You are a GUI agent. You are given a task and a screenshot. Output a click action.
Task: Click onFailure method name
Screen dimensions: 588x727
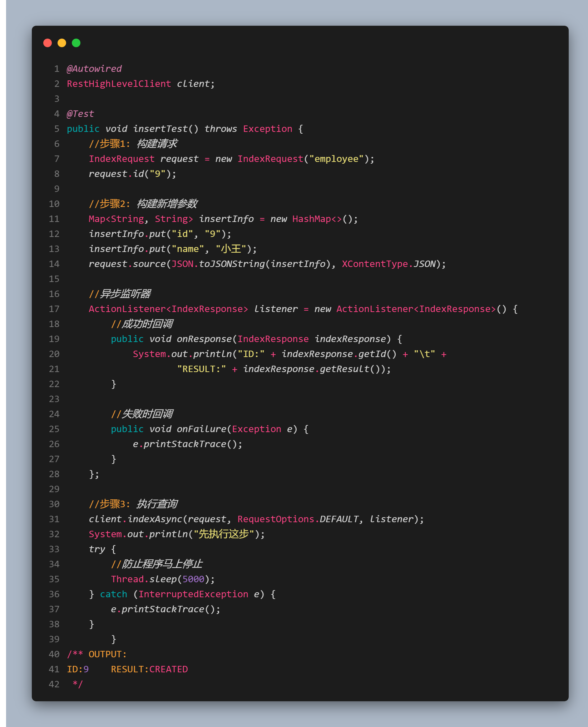[x=202, y=429]
